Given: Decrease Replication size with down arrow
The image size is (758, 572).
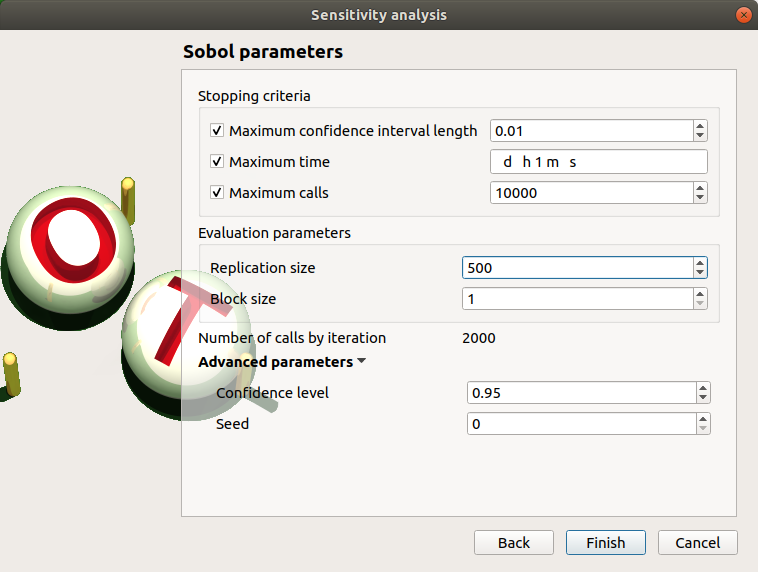Looking at the screenshot, I should coord(700,273).
